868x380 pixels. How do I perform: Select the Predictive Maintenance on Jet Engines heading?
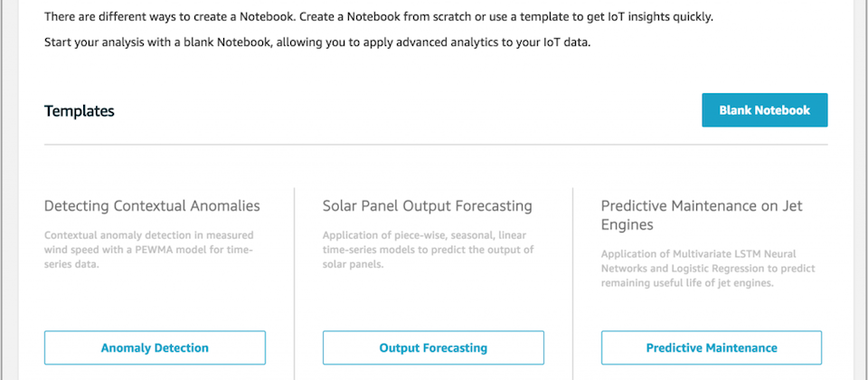pyautogui.click(x=702, y=215)
